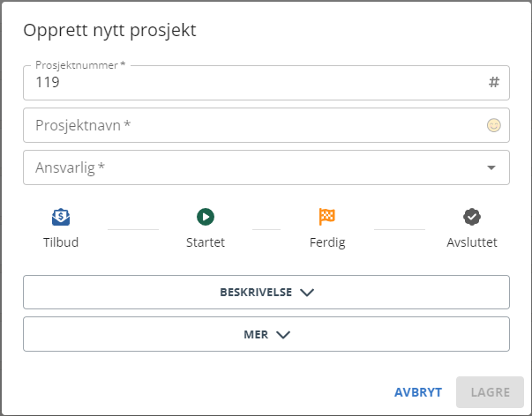
Task: Click the Tilbud status label
Action: point(61,242)
